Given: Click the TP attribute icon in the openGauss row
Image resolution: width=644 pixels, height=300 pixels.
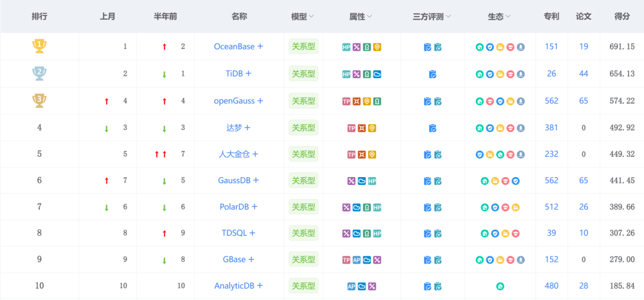Looking at the screenshot, I should [x=346, y=101].
